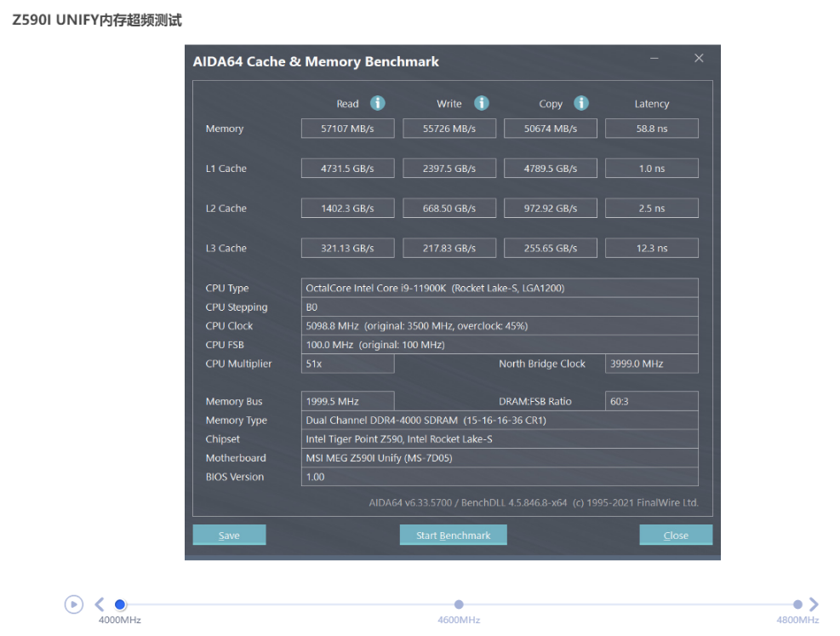Image resolution: width=840 pixels, height=636 pixels.
Task: Click DRAM:FSB Ratio value 60:3
Action: click(652, 401)
